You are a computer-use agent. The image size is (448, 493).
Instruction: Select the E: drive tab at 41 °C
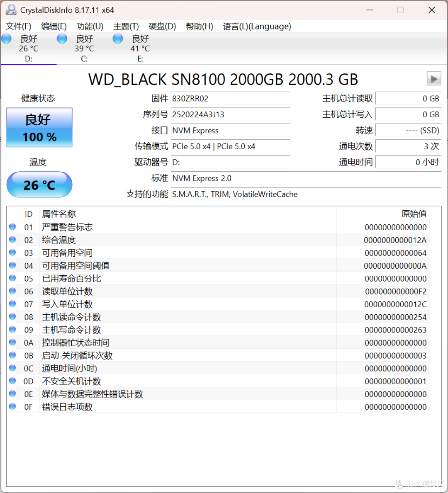pyautogui.click(x=140, y=49)
